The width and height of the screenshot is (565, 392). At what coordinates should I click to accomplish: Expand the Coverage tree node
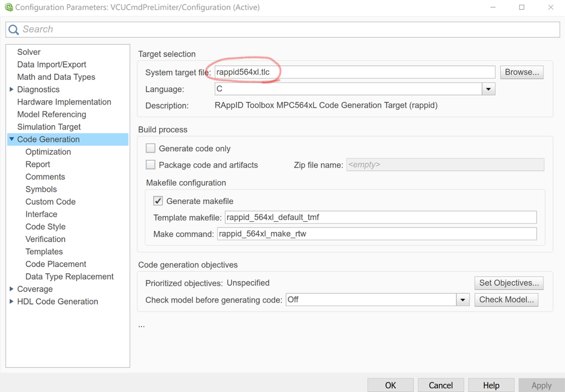pyautogui.click(x=11, y=289)
